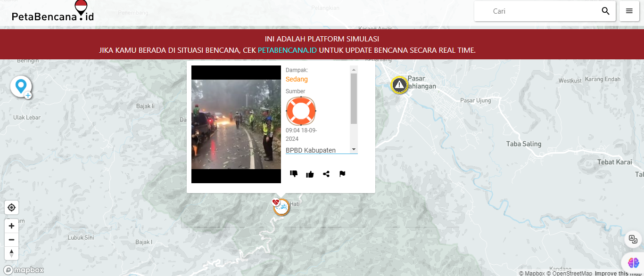644x276 pixels.
Task: Click the Improve this map link
Action: pos(618,273)
